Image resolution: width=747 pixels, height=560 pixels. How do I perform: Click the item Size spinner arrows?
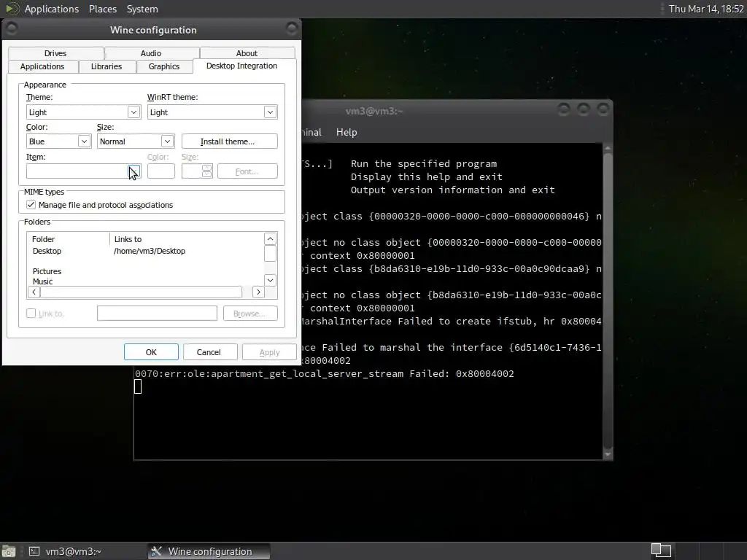[x=206, y=171]
